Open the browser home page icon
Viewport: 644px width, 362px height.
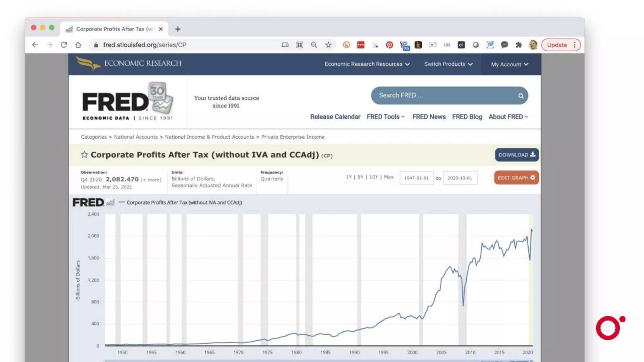point(78,45)
